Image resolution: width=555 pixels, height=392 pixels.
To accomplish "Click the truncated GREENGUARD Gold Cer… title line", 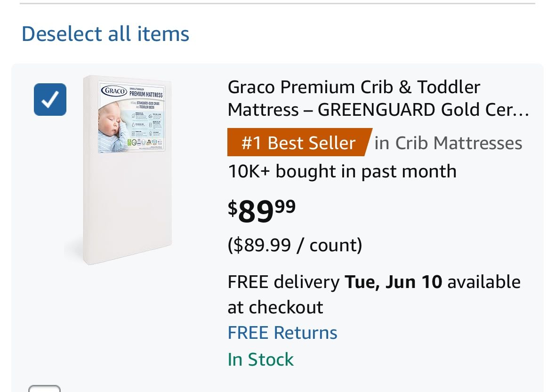I will click(x=378, y=110).
